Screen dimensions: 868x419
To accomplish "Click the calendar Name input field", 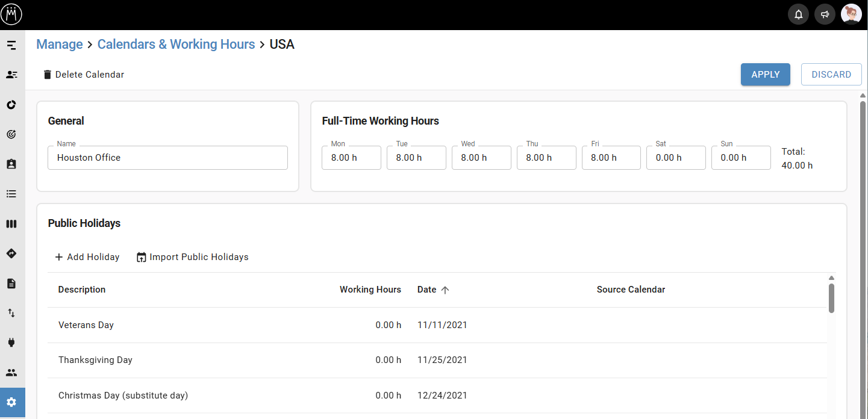I will tap(167, 158).
